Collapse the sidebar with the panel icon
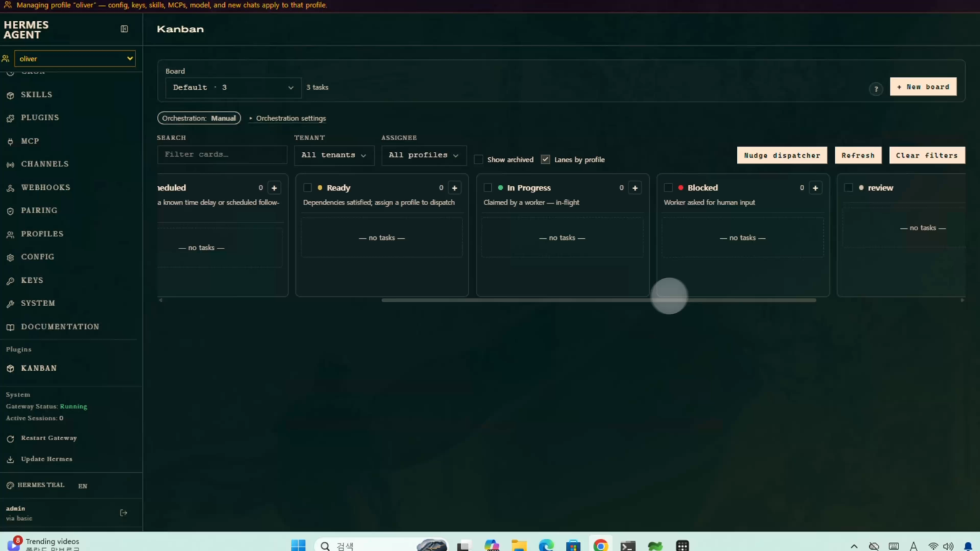 point(124,29)
